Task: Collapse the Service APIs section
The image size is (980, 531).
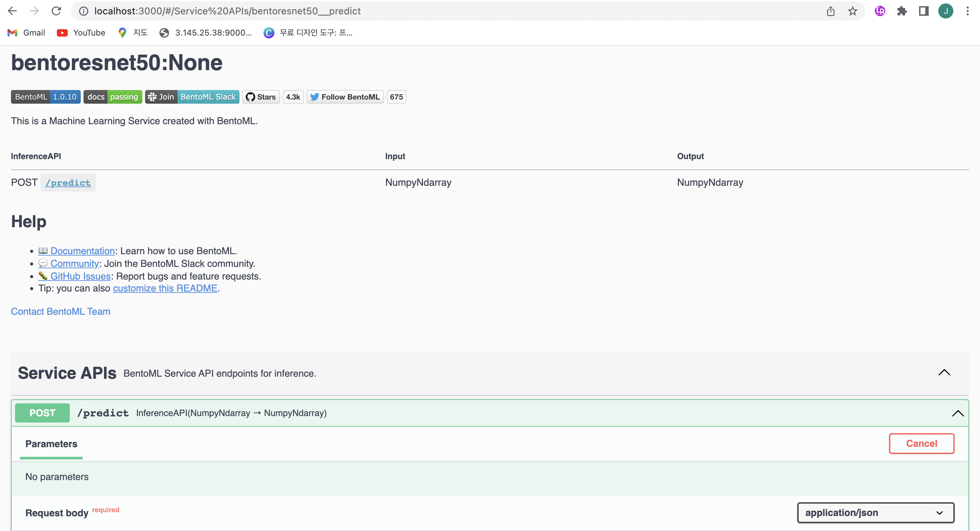Action: click(944, 373)
